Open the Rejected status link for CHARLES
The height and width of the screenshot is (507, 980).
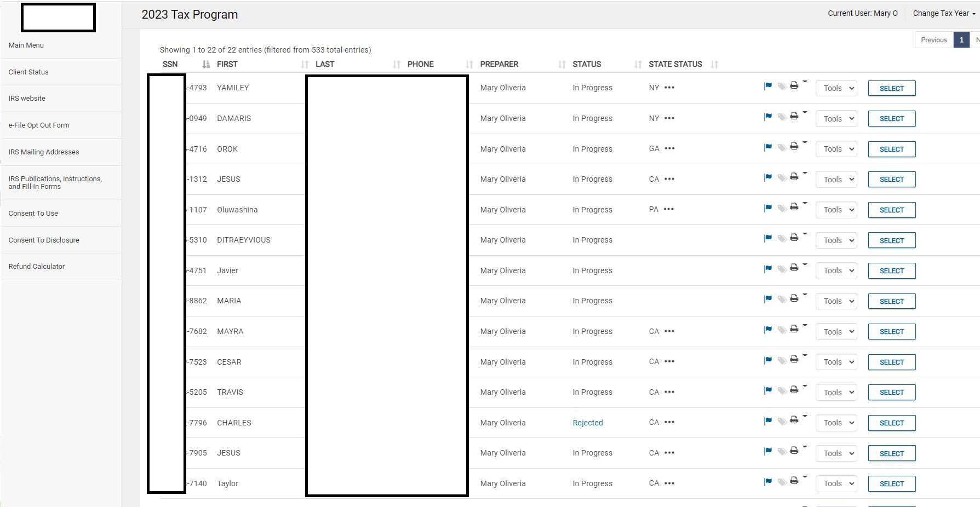click(588, 423)
